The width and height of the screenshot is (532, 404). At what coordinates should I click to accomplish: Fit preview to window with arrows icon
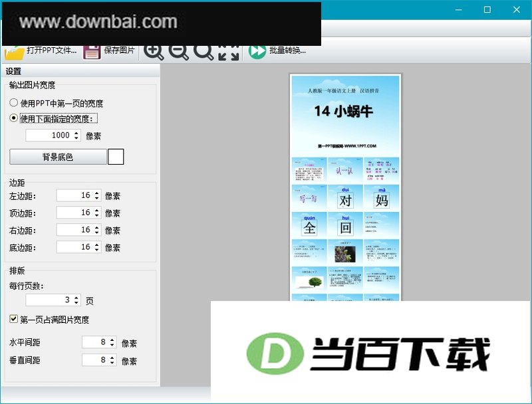(229, 53)
